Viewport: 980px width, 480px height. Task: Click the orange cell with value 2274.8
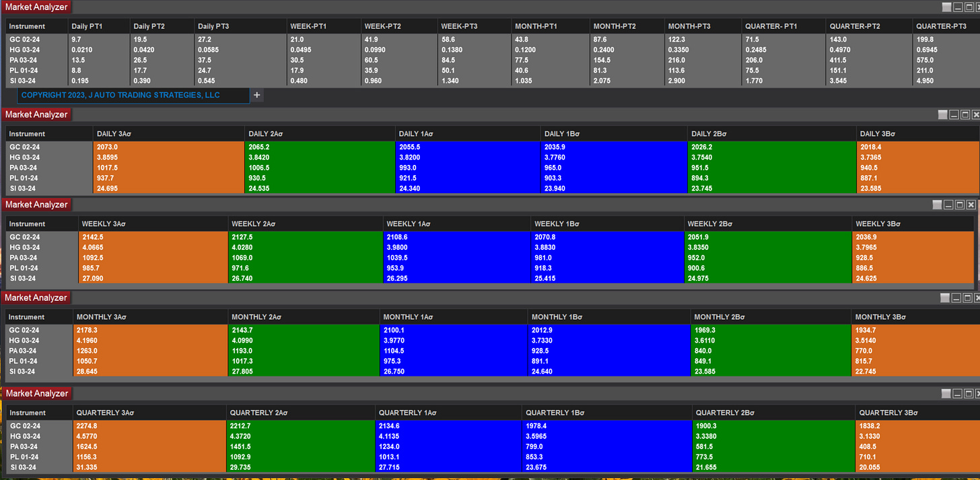coord(149,425)
